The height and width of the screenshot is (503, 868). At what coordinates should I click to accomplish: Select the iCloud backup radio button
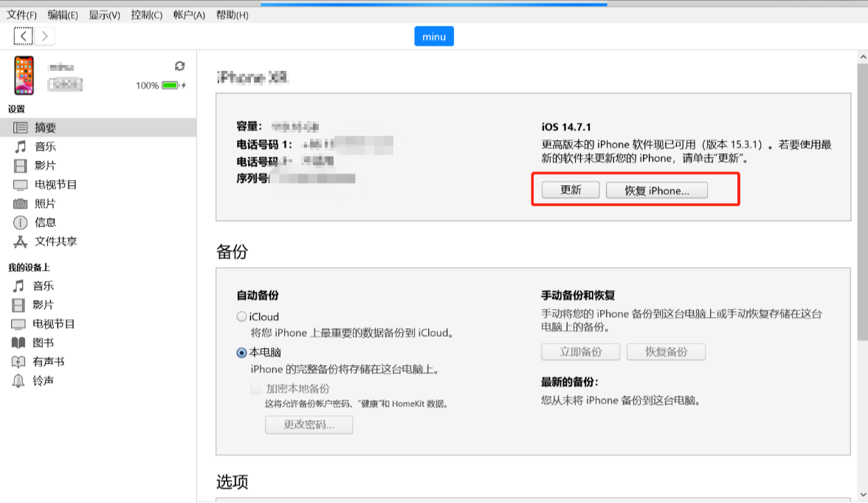coord(241,316)
